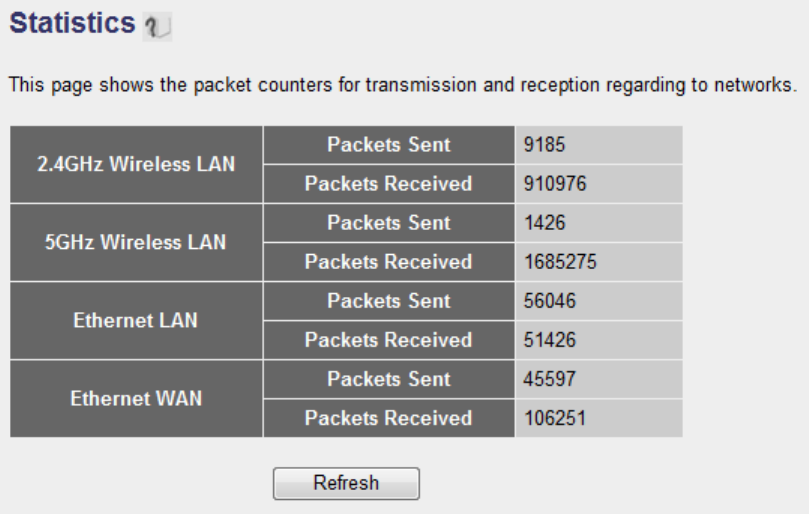The image size is (809, 514).
Task: Click the Ethernet WAN sent value 45597
Action: tap(549, 379)
